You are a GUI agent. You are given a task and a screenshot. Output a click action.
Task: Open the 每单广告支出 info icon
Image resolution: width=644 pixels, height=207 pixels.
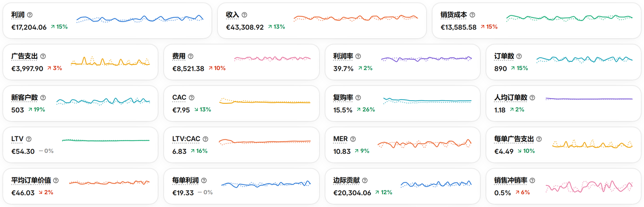pyautogui.click(x=539, y=139)
